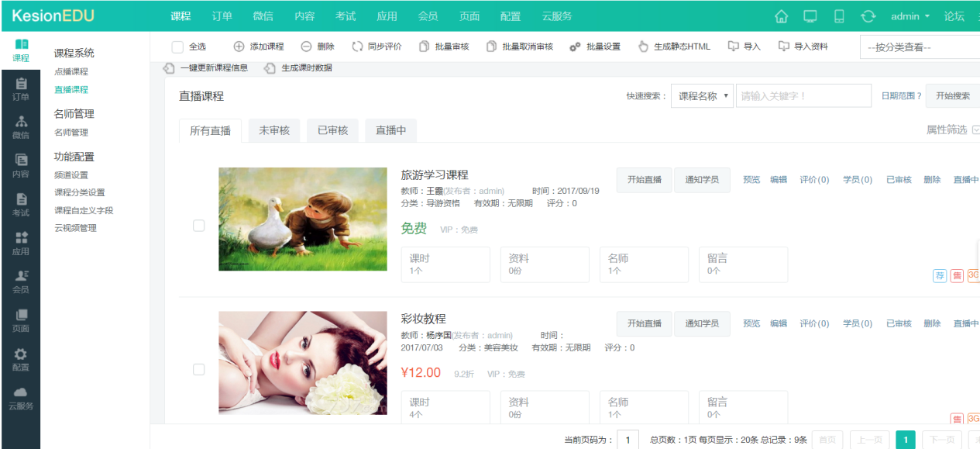Click the home icon in top bar
The width and height of the screenshot is (980, 449).
781,16
